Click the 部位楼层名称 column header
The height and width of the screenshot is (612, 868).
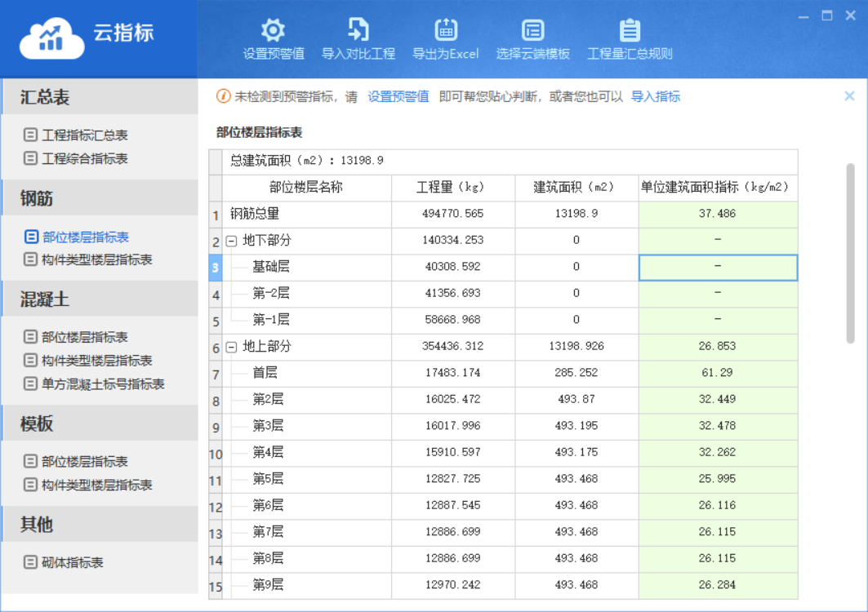click(x=307, y=188)
